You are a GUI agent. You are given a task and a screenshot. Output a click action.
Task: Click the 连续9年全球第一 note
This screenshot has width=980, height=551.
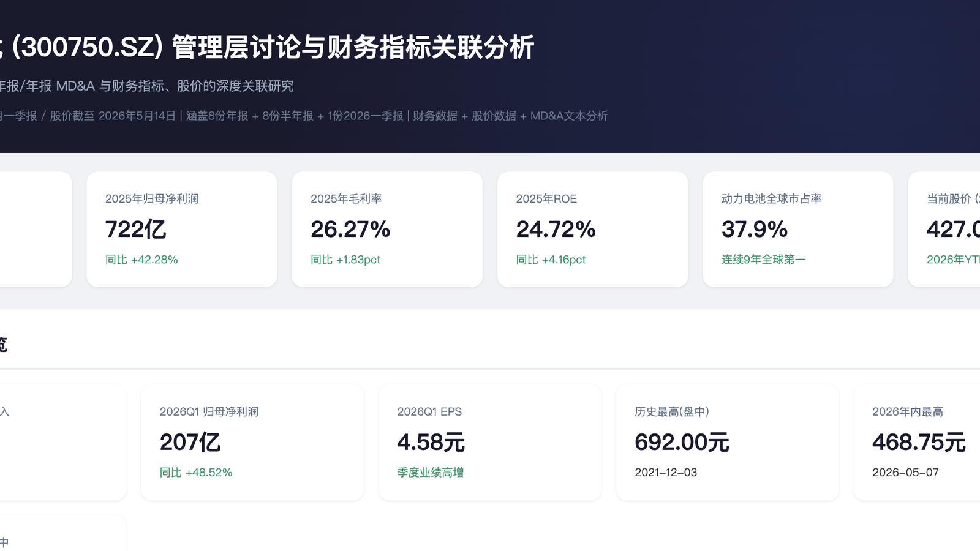point(764,260)
